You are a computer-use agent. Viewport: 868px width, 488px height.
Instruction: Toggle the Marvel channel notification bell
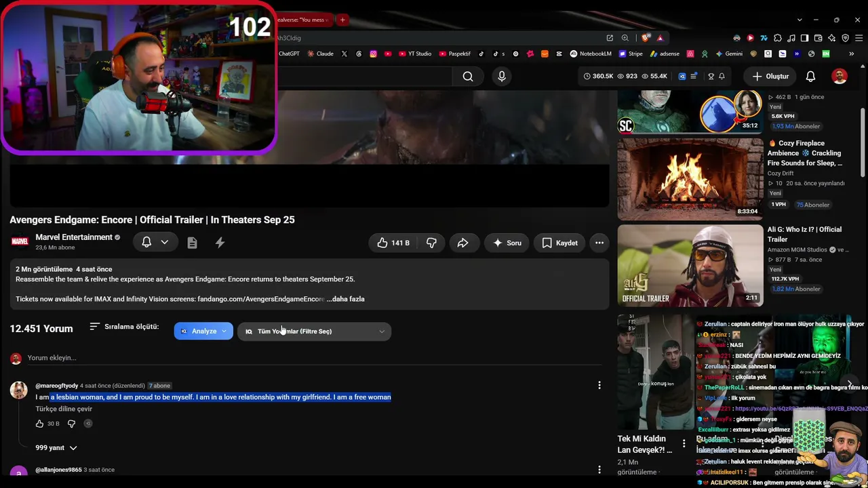pyautogui.click(x=146, y=242)
